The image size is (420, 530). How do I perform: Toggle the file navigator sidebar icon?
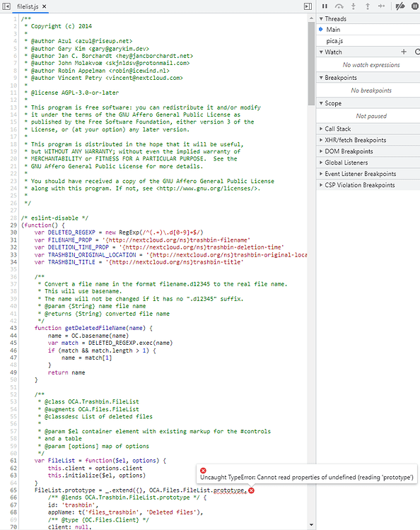[x=6, y=6]
